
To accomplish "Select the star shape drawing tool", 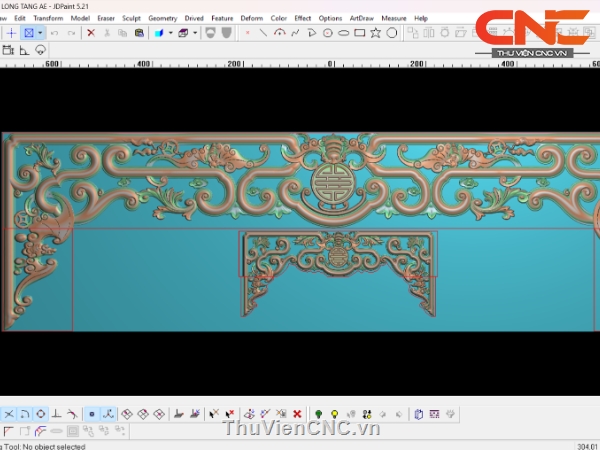I will pyautogui.click(x=375, y=33).
